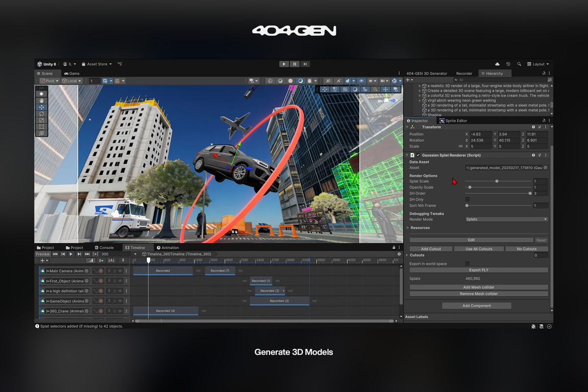The image size is (588, 392).
Task: Open the Render Mode Splats dropdown
Action: 506,219
